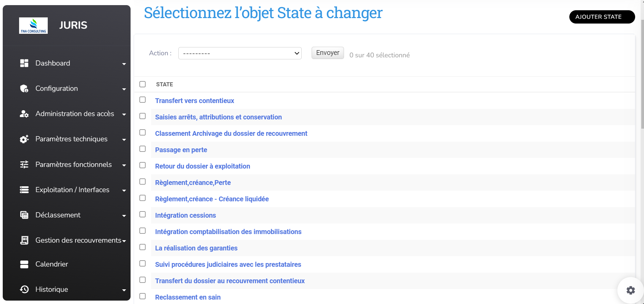
Task: Sort the list by STATE column header
Action: tap(164, 84)
